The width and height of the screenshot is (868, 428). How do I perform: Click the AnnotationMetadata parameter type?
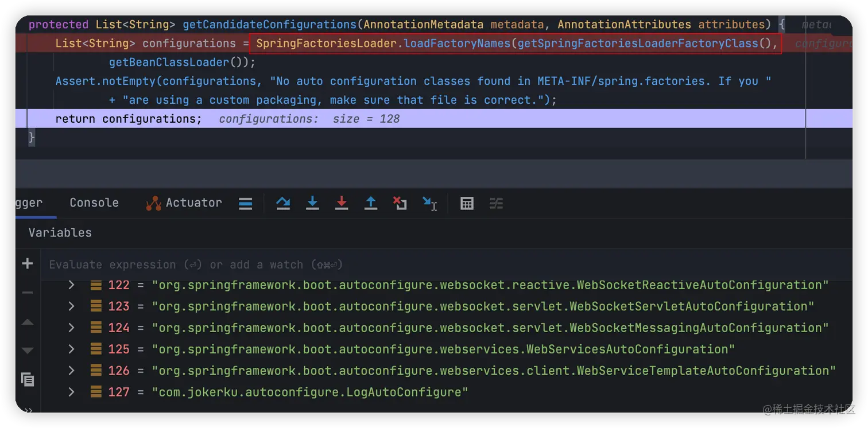pyautogui.click(x=424, y=25)
